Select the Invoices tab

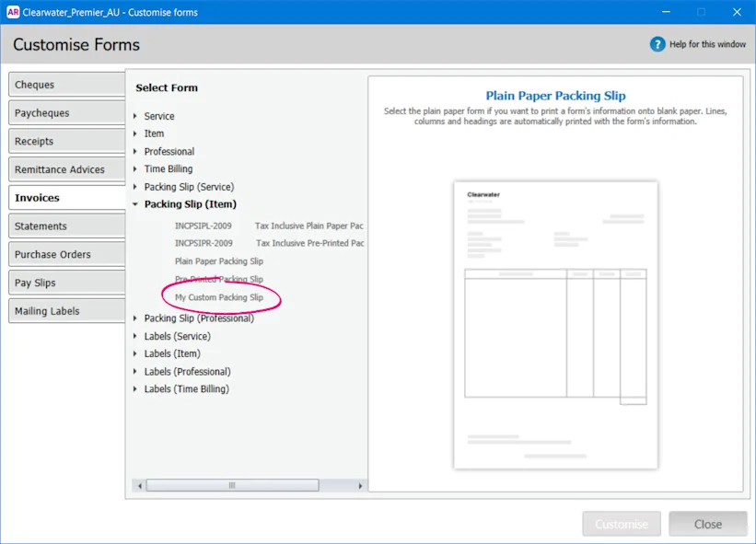pos(67,198)
